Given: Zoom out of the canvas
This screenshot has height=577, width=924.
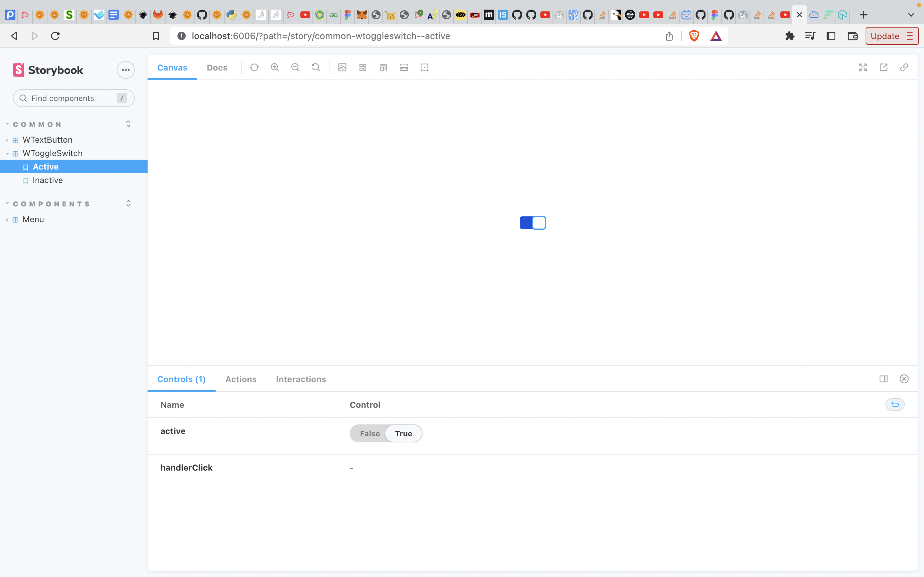Looking at the screenshot, I should [x=295, y=67].
